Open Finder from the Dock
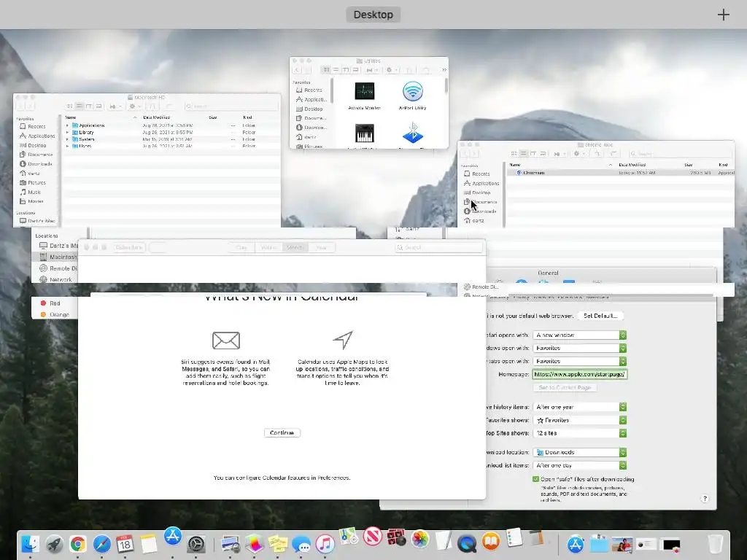 [31, 543]
